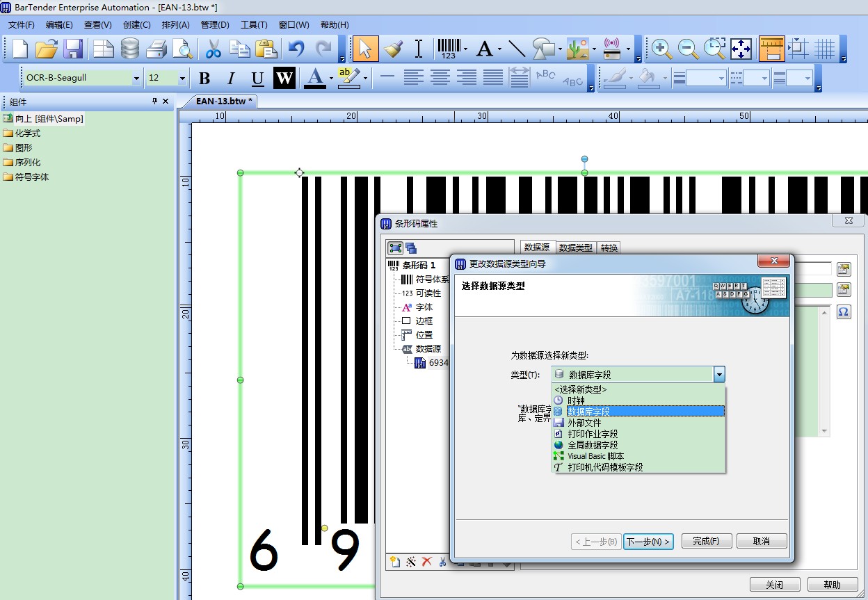Set text alignment to left
This screenshot has height=600, width=868.
pyautogui.click(x=414, y=78)
